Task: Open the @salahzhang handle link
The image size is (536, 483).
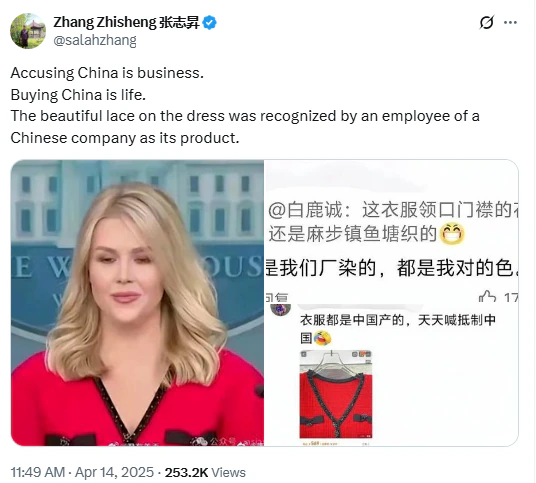Action: point(95,40)
